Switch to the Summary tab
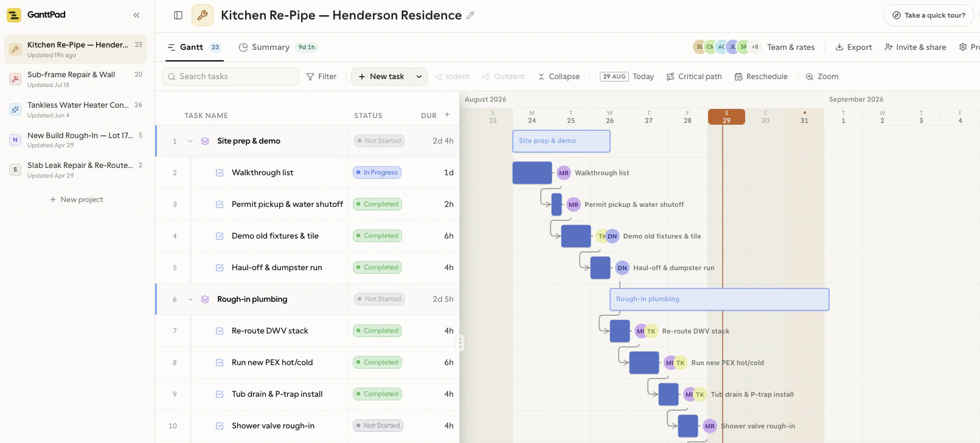The image size is (980, 443). click(278, 47)
